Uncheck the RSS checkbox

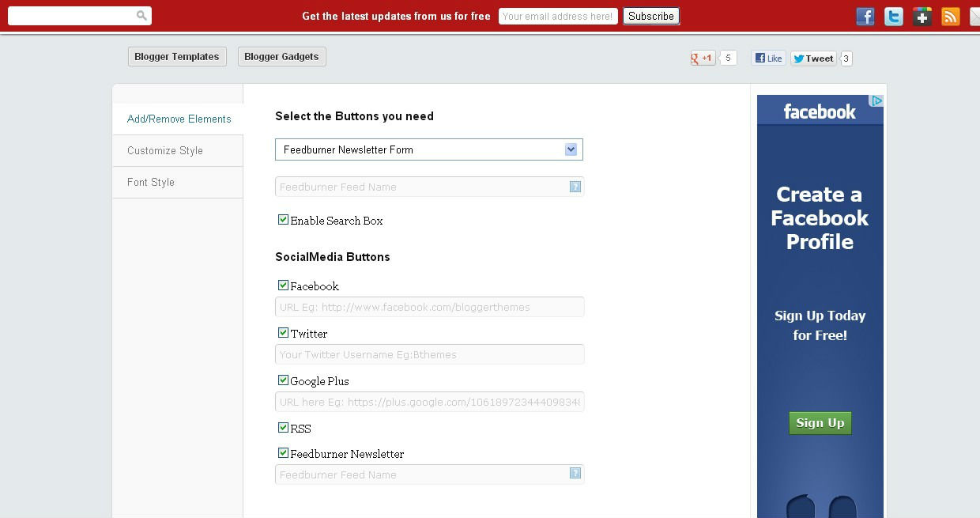click(x=283, y=428)
